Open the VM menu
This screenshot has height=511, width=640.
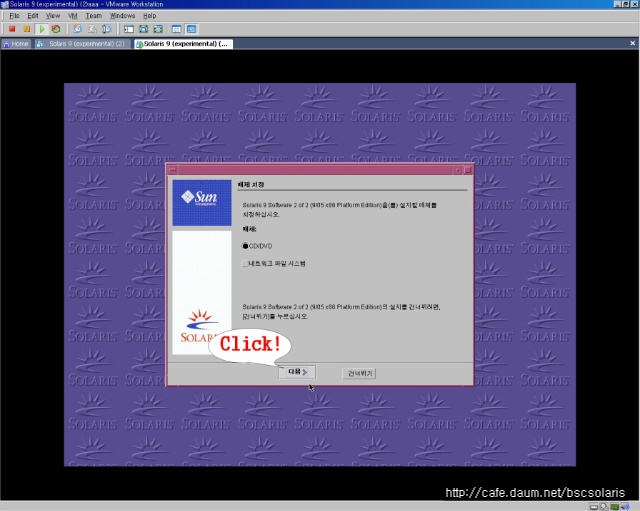coord(73,16)
